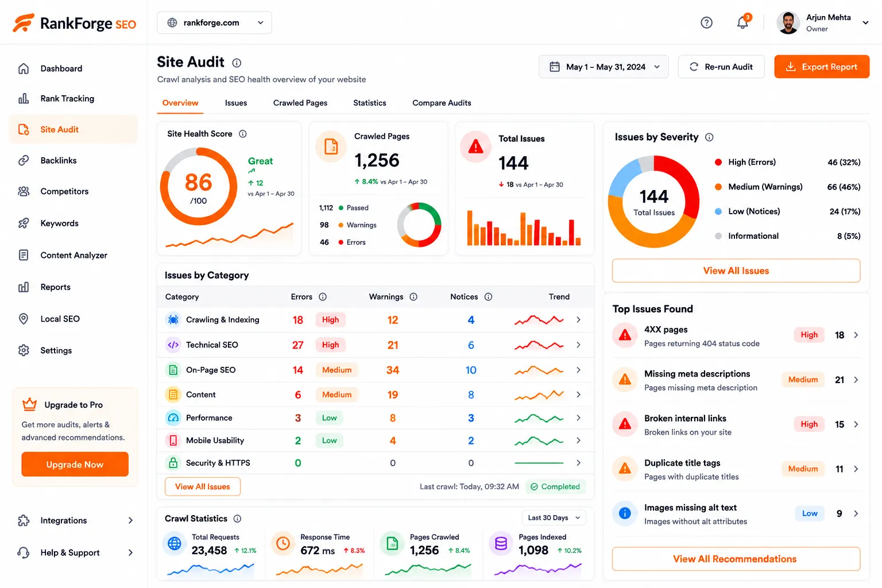Click the Errors column info icon
882x588 pixels.
[323, 297]
